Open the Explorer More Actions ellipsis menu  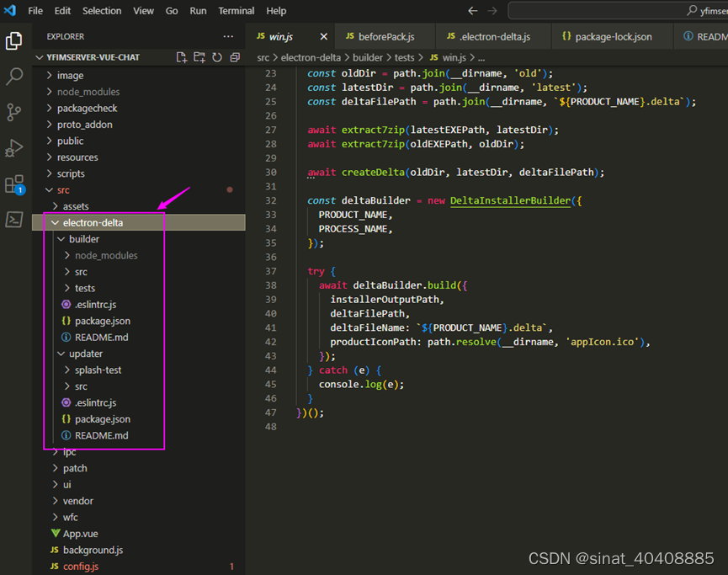tap(227, 36)
